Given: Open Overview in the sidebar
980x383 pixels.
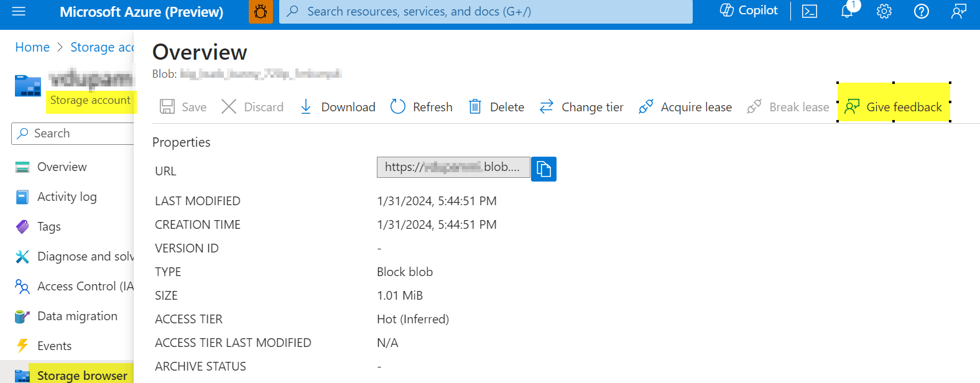Looking at the screenshot, I should tap(62, 167).
